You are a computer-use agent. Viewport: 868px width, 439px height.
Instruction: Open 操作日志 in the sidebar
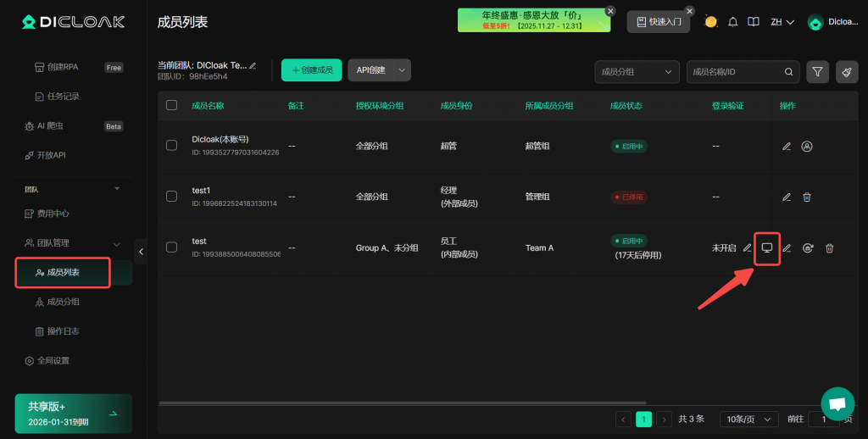[70, 331]
